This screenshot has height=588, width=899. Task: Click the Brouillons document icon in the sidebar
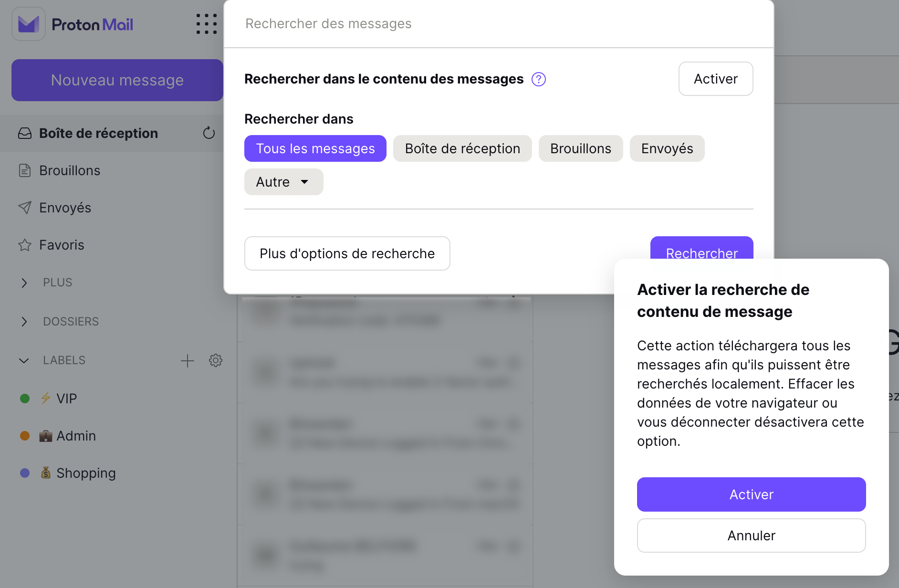tap(25, 170)
